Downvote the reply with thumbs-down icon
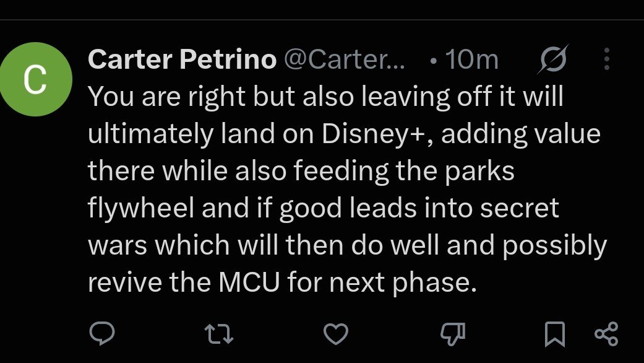 pyautogui.click(x=453, y=334)
